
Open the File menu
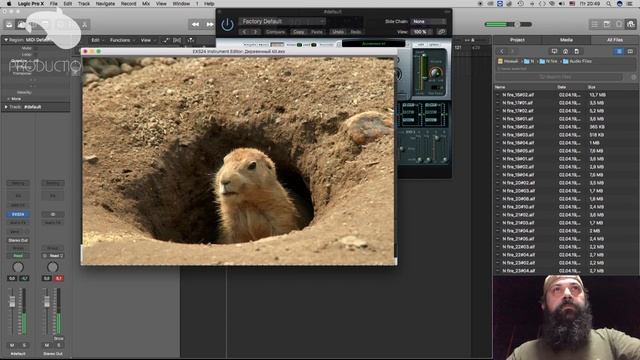pyautogui.click(x=53, y=4)
